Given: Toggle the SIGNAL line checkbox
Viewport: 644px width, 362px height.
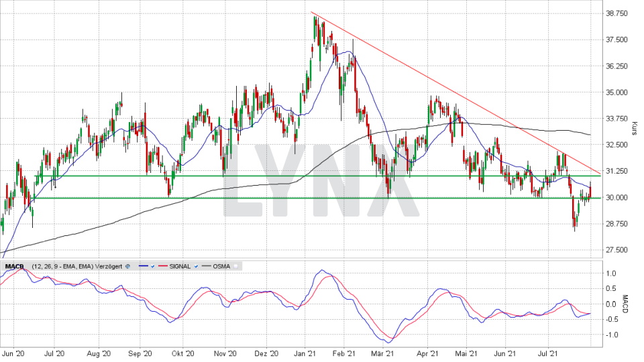Looking at the screenshot, I should (x=196, y=266).
